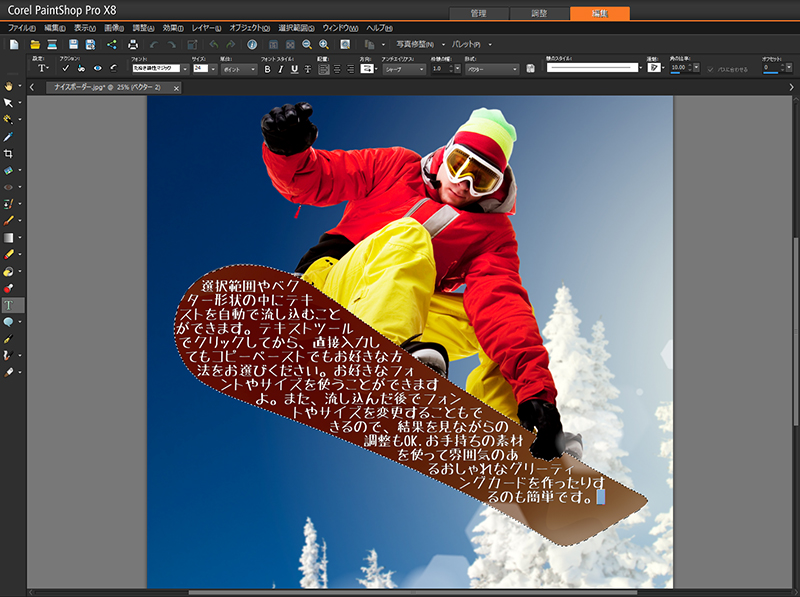Switch to the Manage workspace tab
800x597 pixels.
[479, 13]
